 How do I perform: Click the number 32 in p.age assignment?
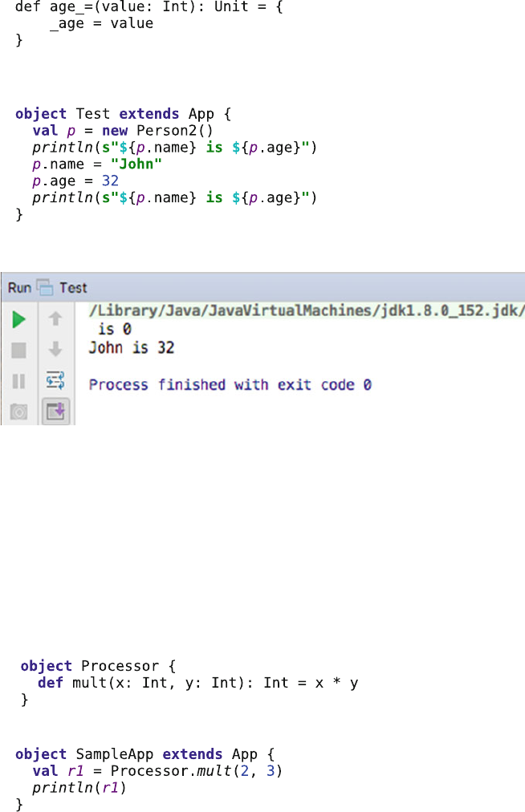pyautogui.click(x=110, y=181)
